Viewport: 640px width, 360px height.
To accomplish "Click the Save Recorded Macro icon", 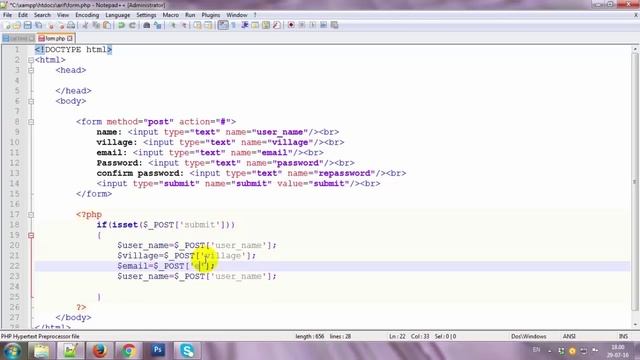I will pyautogui.click(x=334, y=25).
